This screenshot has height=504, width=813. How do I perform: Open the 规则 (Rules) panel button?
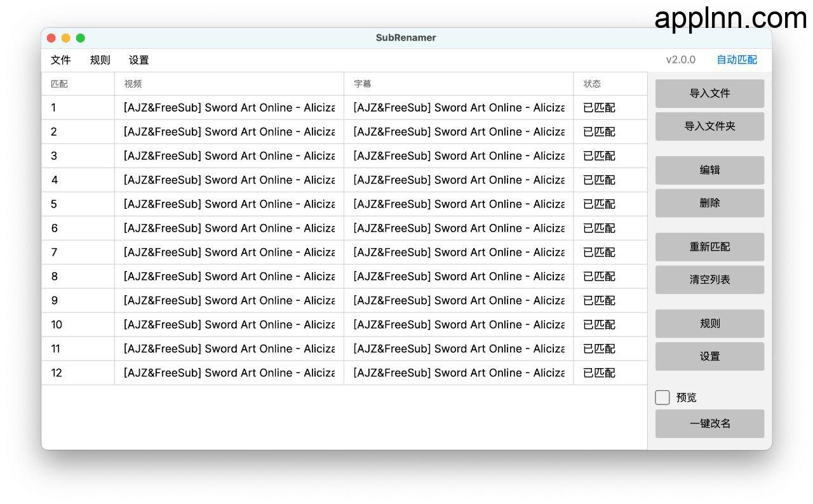point(709,324)
